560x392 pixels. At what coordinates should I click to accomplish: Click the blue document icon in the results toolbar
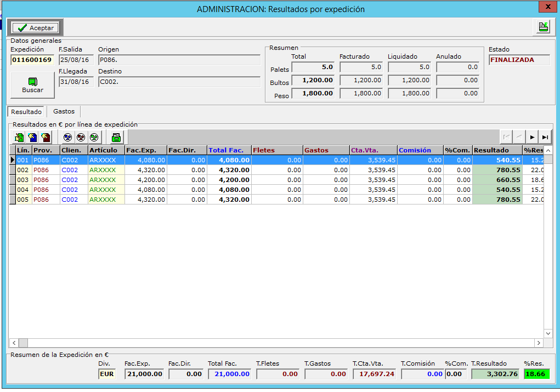(32, 137)
